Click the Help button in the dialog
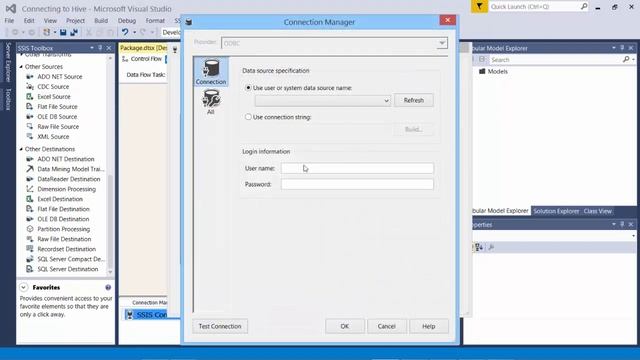The height and width of the screenshot is (360, 640). [429, 326]
